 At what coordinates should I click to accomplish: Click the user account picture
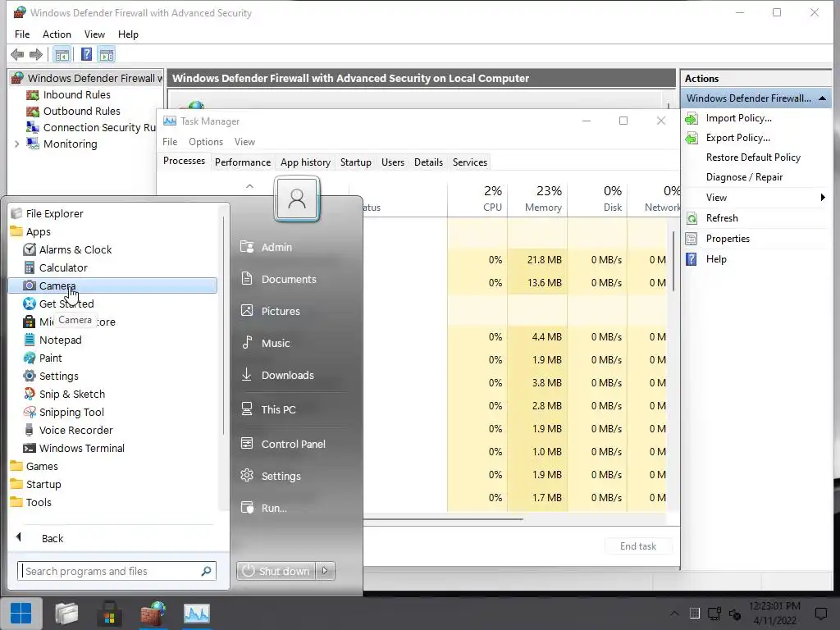(297, 199)
